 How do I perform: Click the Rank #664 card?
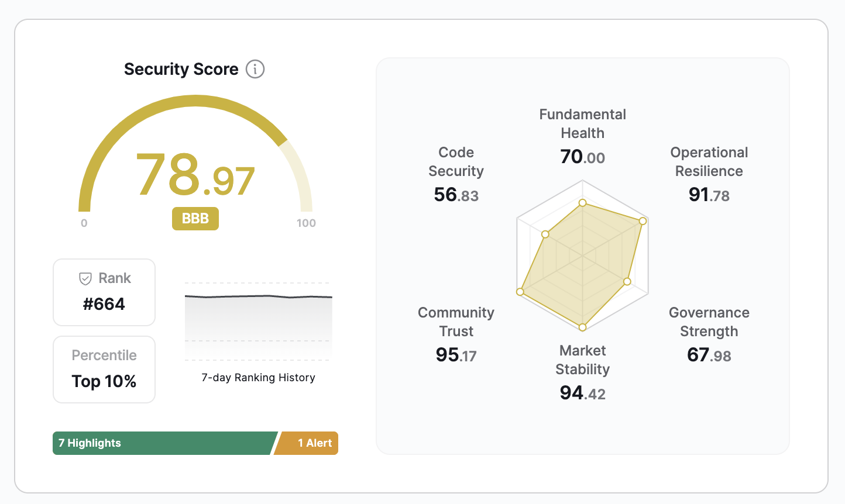pyautogui.click(x=104, y=292)
